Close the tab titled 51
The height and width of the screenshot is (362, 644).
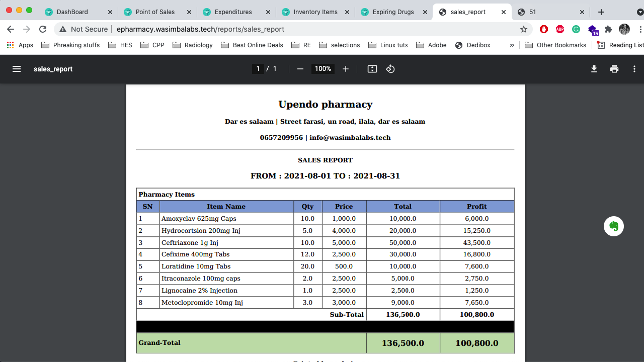coord(582,12)
